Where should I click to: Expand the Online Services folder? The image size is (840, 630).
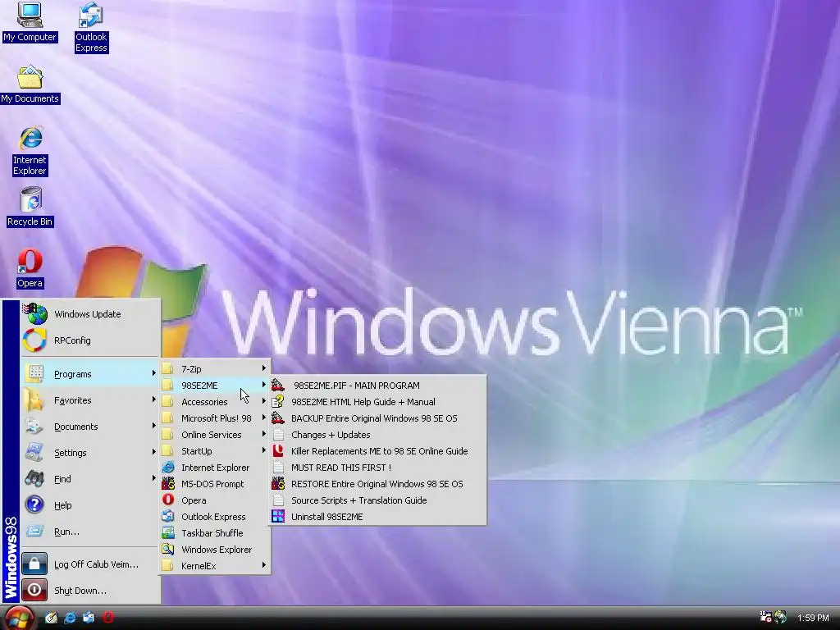pos(214,435)
